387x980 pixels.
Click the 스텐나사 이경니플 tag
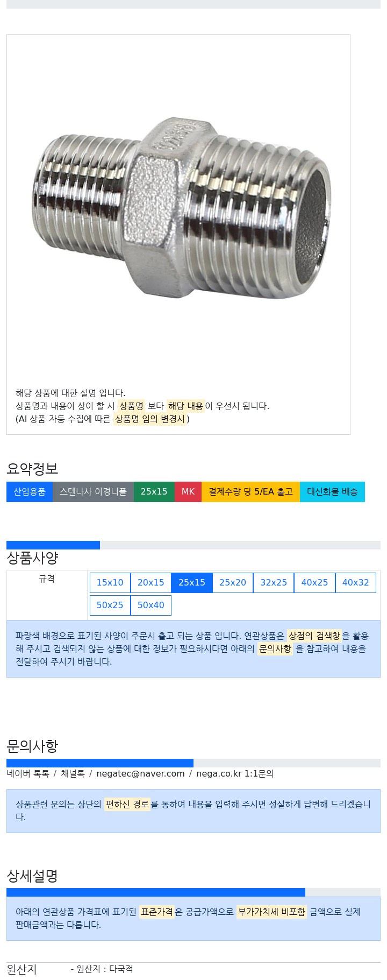click(93, 492)
